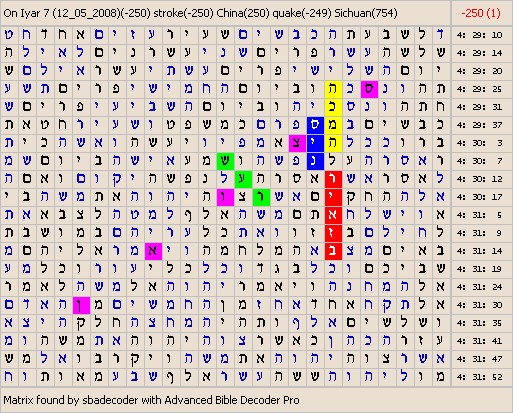513x413 pixels.
Task: Select verse reference '4: 29: 20'
Action: coord(479,71)
